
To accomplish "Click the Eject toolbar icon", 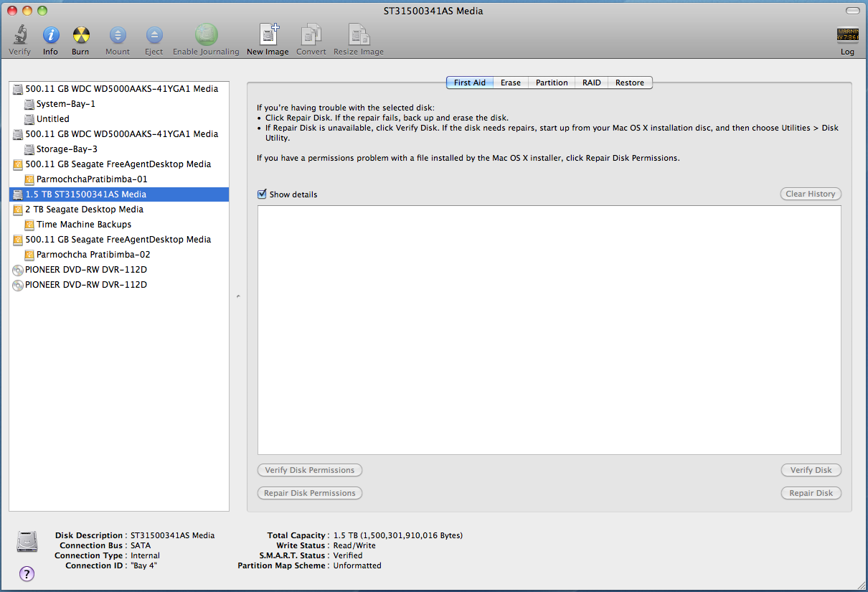I will pos(154,34).
